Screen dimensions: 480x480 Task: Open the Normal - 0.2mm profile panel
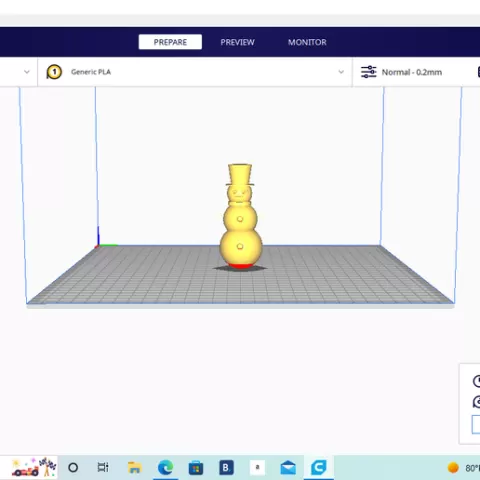412,72
